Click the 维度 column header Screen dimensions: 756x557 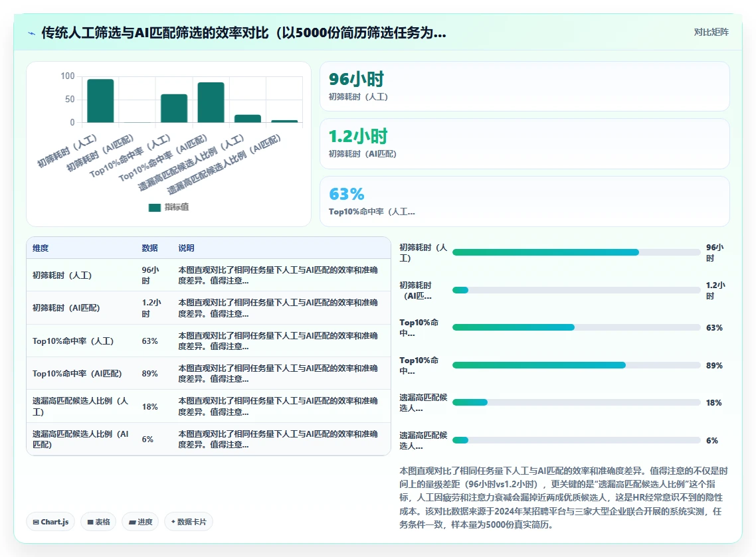click(x=41, y=248)
